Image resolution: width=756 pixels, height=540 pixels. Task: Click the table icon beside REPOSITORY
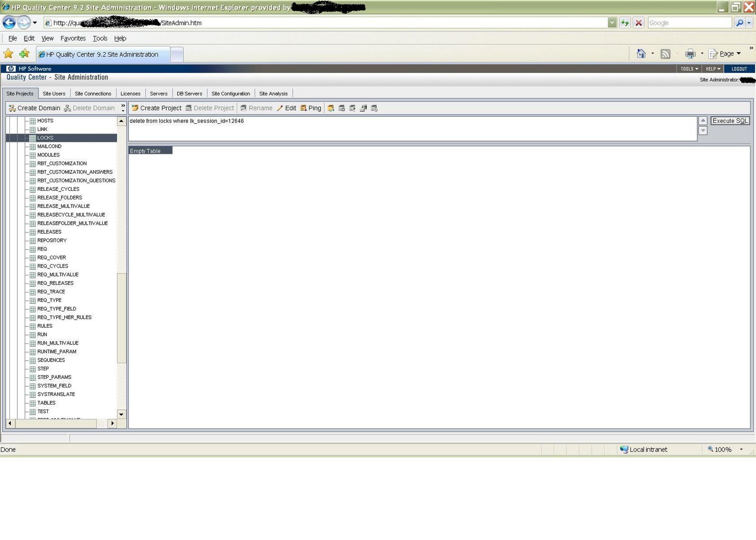[33, 240]
